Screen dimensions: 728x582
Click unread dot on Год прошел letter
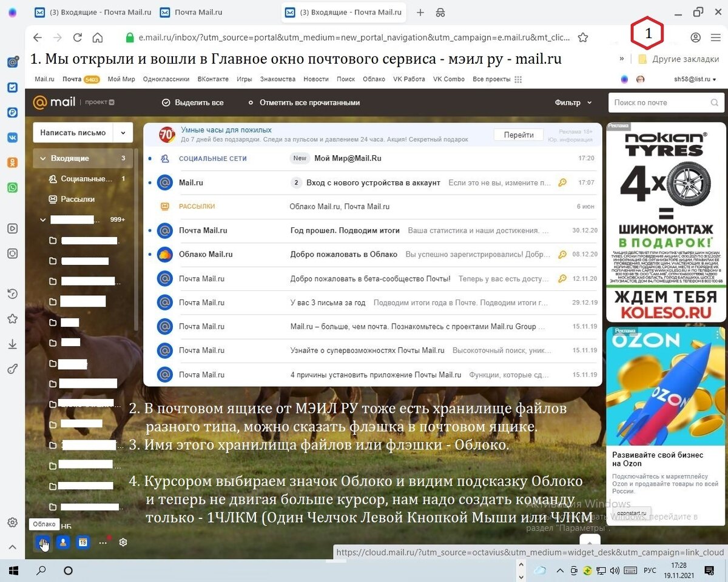(149, 230)
